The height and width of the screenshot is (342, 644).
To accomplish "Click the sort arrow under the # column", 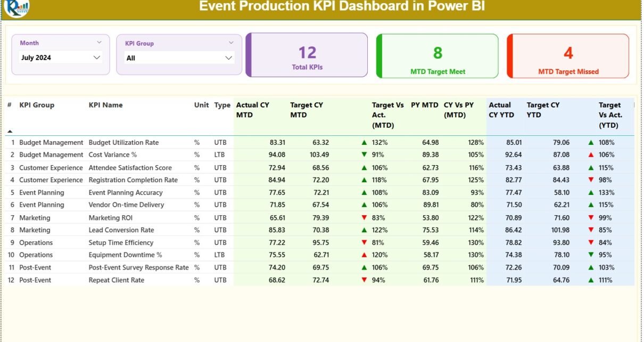I will click(x=10, y=131).
